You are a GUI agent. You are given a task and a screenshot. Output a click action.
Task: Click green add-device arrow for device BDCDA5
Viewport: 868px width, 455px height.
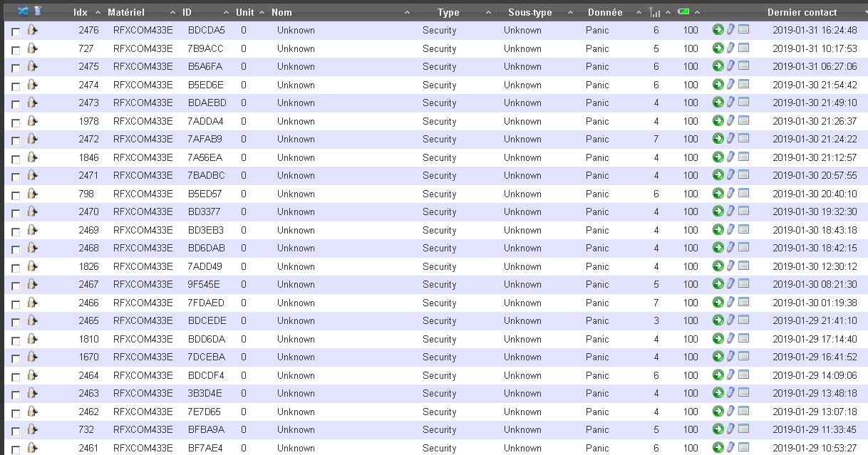[x=718, y=30]
